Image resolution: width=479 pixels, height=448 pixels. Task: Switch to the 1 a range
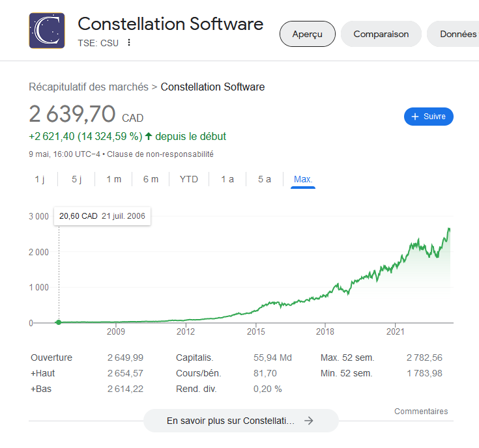(x=227, y=179)
